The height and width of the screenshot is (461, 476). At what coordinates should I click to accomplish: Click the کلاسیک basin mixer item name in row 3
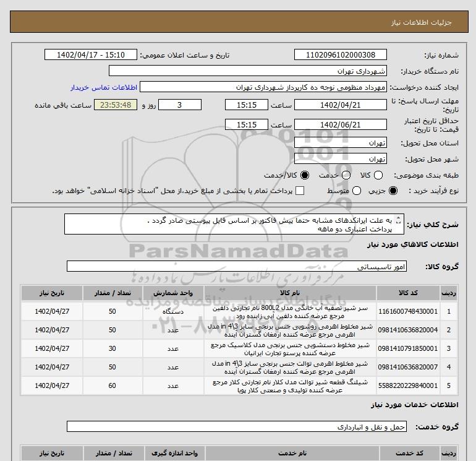tap(290, 349)
